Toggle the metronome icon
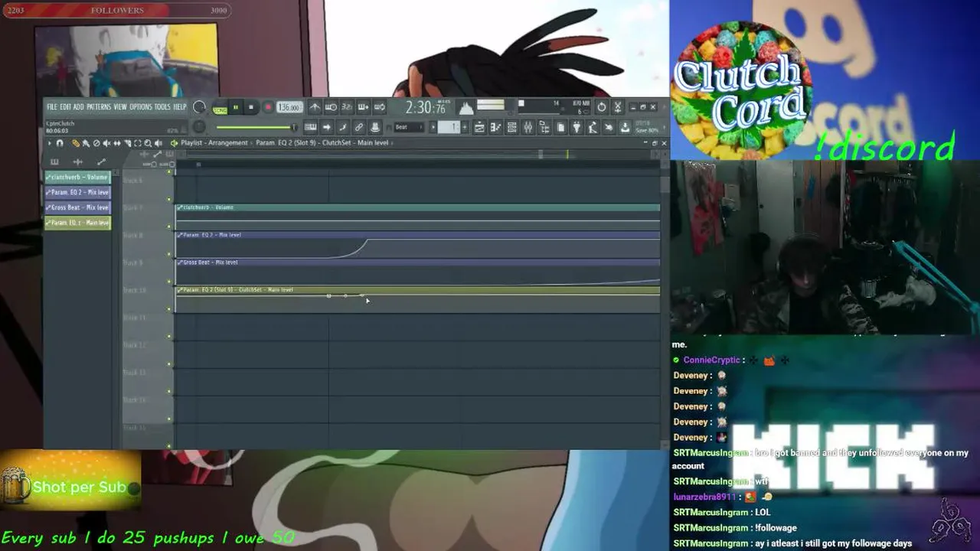Screen dimensions: 980x551 click(315, 107)
